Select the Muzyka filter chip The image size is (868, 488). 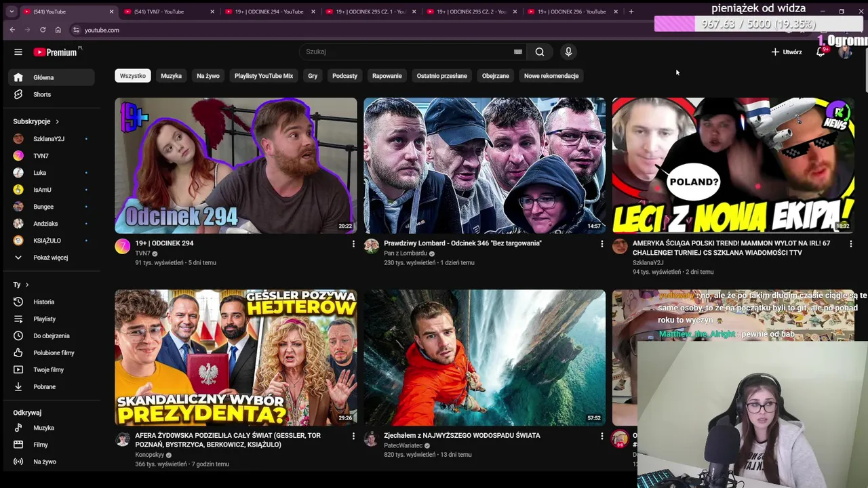click(171, 76)
